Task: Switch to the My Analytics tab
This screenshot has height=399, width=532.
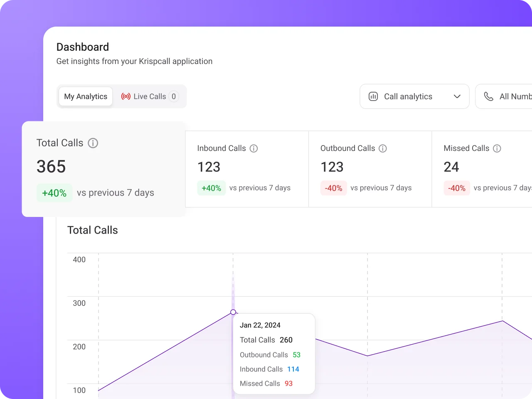Action: tap(86, 96)
